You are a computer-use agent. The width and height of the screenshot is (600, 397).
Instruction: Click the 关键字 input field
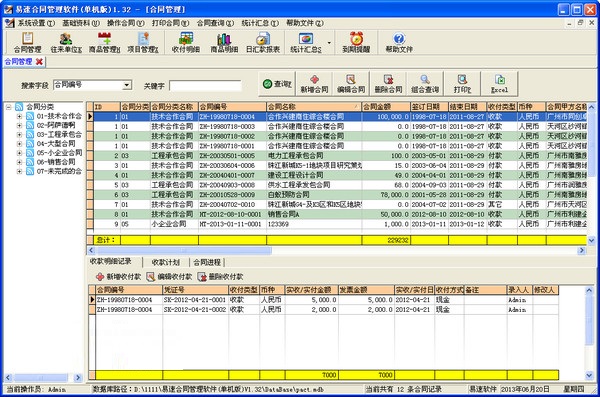click(205, 86)
